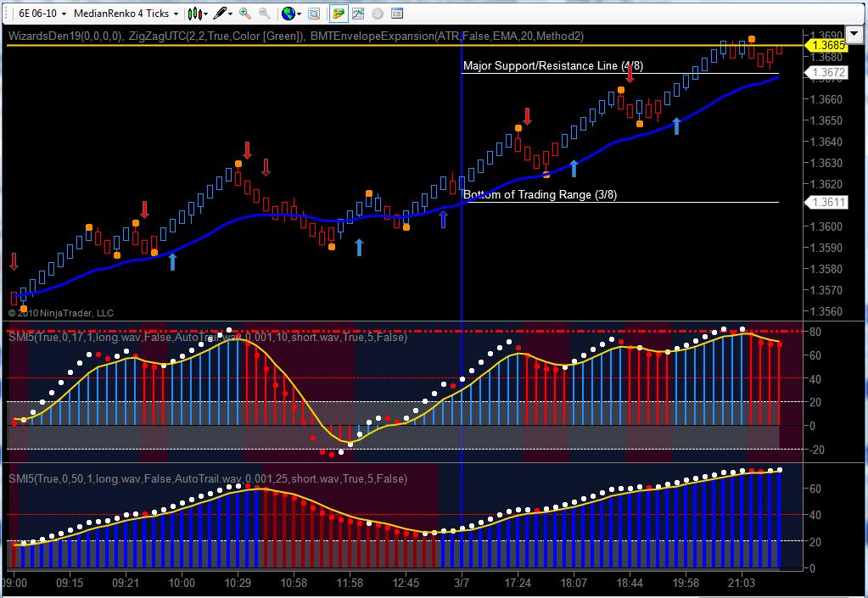Expand the drawing tools dropdown arrow
This screenshot has width=868, height=598.
pyautogui.click(x=230, y=14)
